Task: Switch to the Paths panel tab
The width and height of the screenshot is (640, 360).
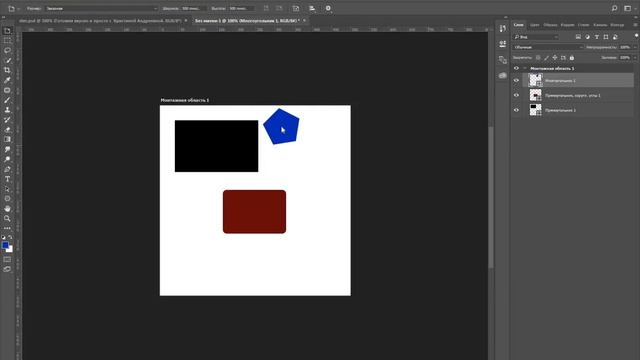Action: click(x=617, y=25)
